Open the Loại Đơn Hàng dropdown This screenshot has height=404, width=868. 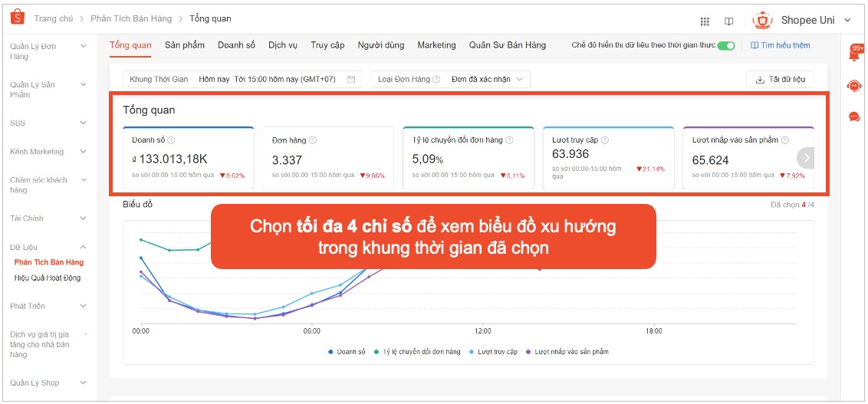click(x=451, y=79)
